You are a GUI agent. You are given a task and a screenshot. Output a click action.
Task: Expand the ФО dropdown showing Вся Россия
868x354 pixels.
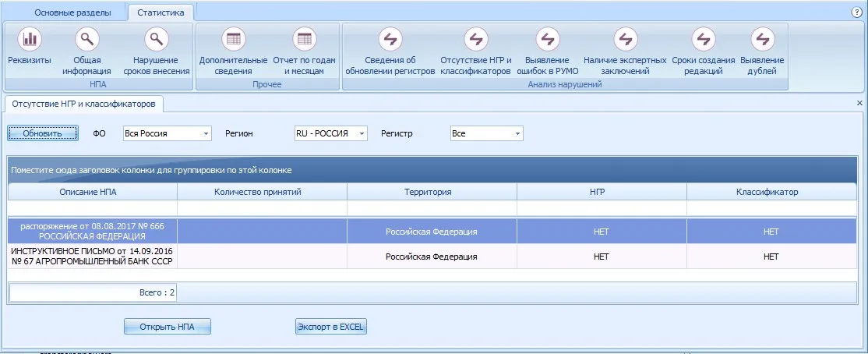point(206,134)
